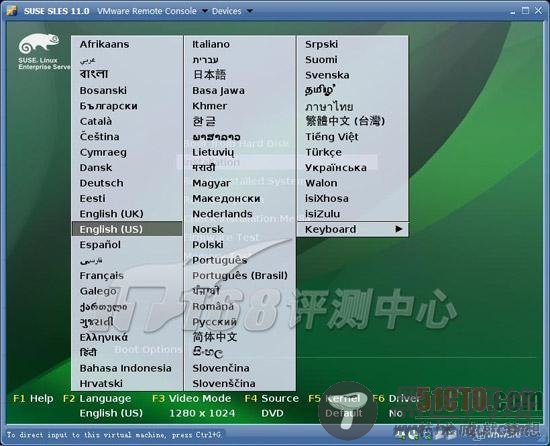This screenshot has width=550, height=446.
Task: Open F3 Video Mode option
Action: (192, 399)
